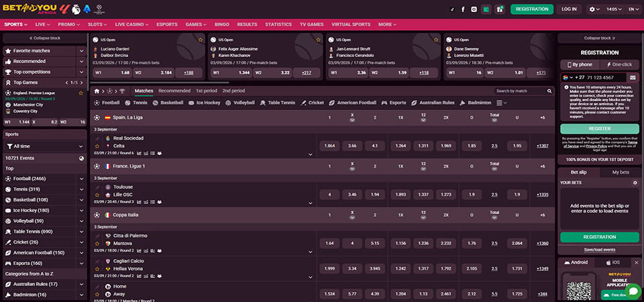The width and height of the screenshot is (644, 302).
Task: Click the phone number input field
Action: 606,77
